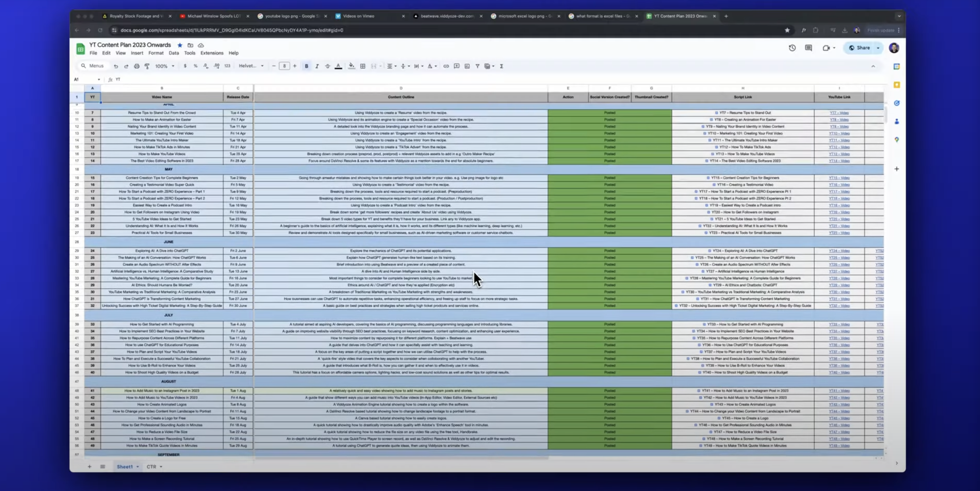Collapse the toolbar with the hide menus chevron
980x491 pixels.
873,66
